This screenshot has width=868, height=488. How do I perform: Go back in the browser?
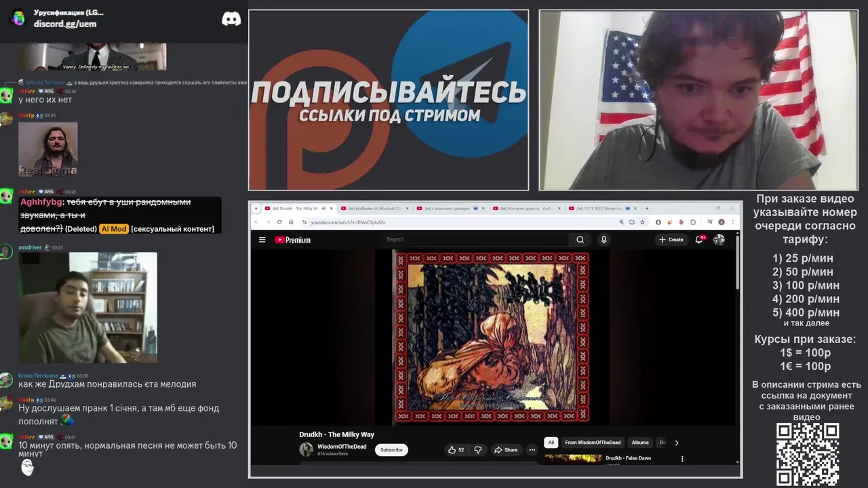256,222
